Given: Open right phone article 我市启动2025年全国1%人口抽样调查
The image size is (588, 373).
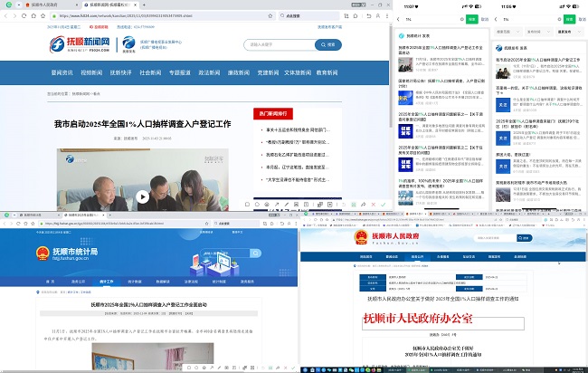Looking at the screenshot, I should 537,60.
